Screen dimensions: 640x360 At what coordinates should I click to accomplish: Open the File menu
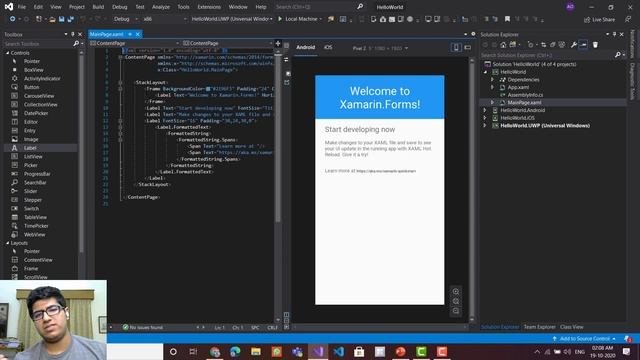(22, 7)
